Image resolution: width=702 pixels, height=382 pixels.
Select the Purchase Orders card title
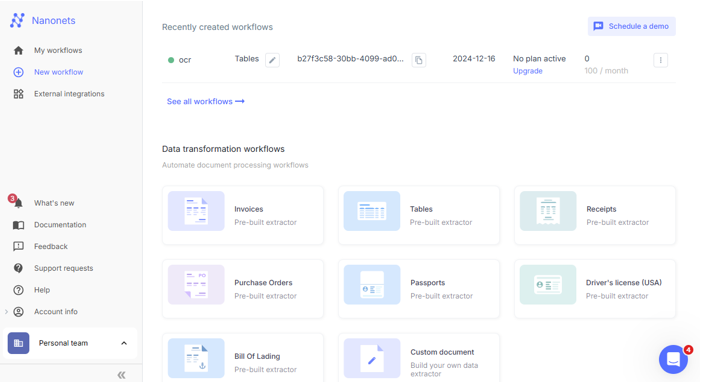263,283
